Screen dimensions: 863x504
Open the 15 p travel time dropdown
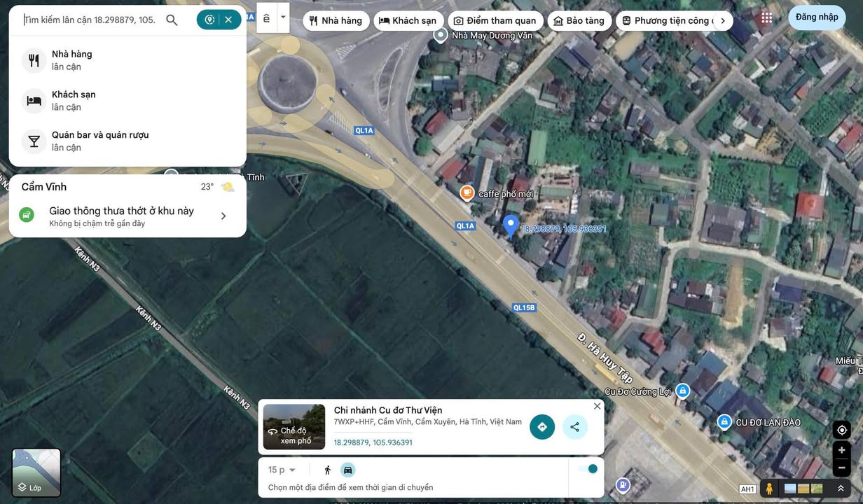point(282,470)
